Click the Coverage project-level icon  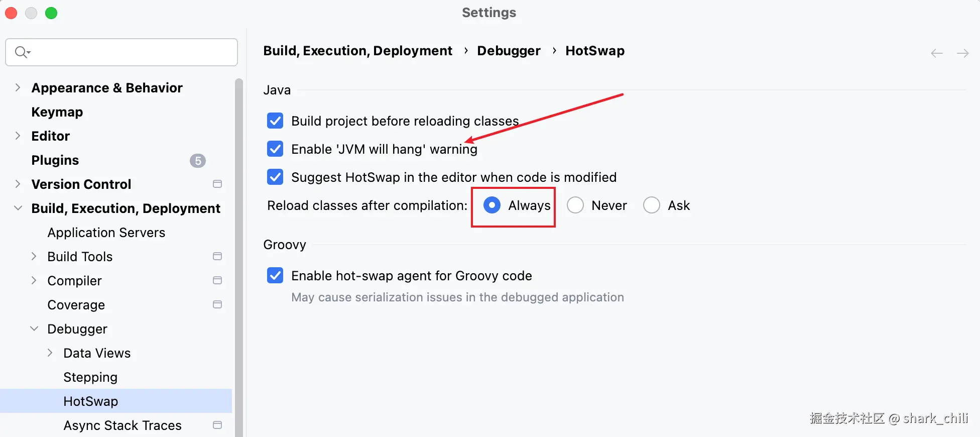217,305
